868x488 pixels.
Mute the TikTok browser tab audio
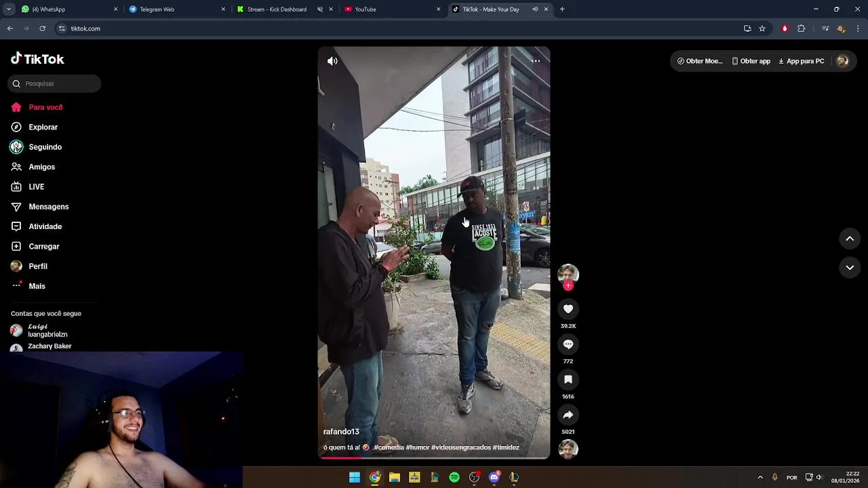click(535, 9)
